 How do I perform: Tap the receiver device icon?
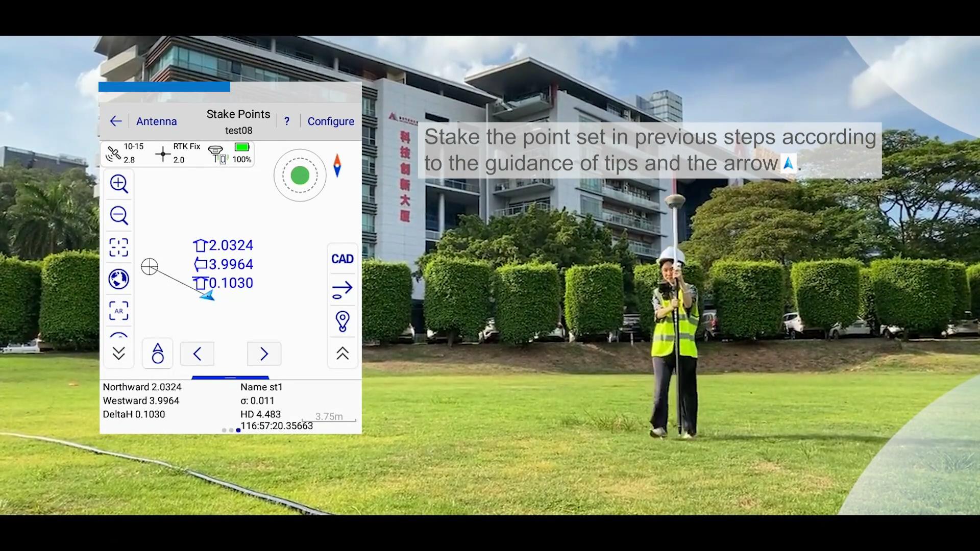(217, 154)
